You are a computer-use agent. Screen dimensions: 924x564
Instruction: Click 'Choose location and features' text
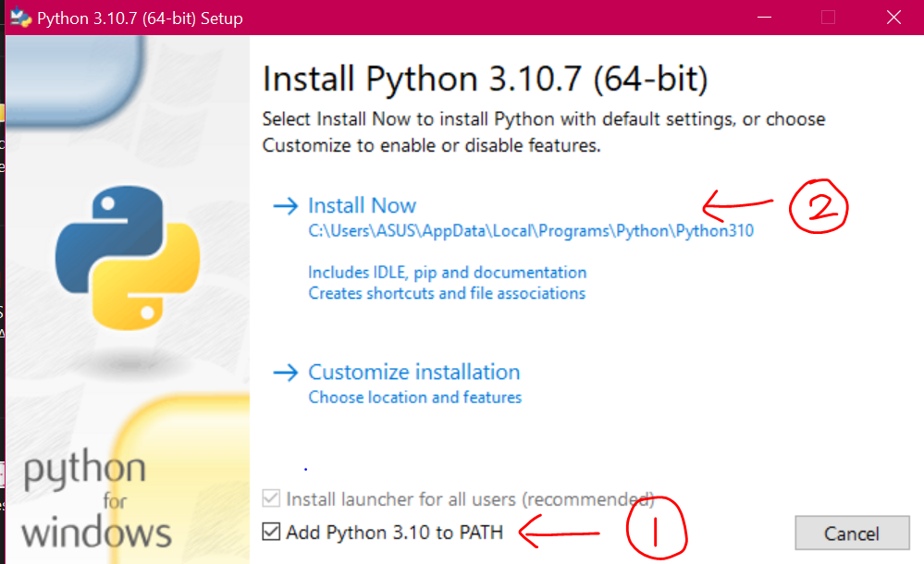point(415,398)
